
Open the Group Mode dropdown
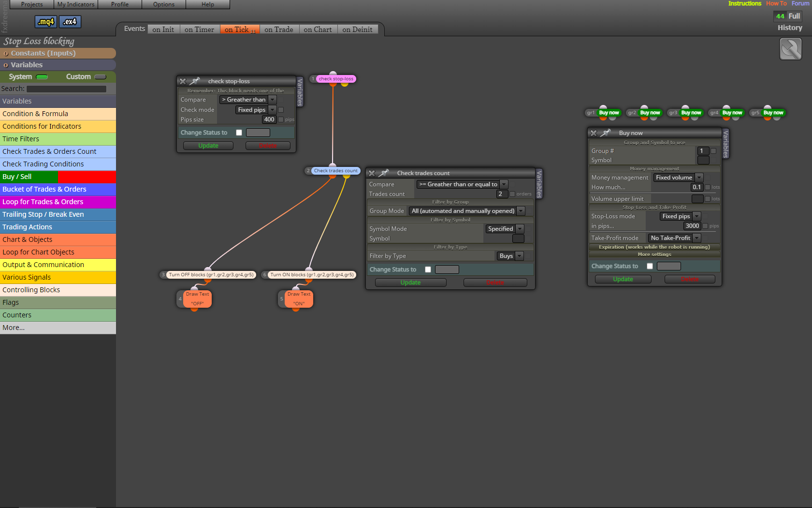click(467, 211)
